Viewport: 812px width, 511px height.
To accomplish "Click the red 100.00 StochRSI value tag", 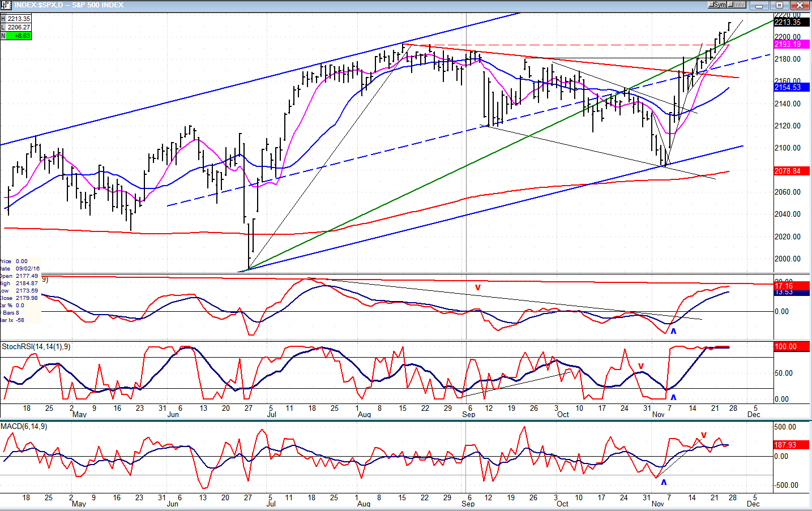I will 791,346.
